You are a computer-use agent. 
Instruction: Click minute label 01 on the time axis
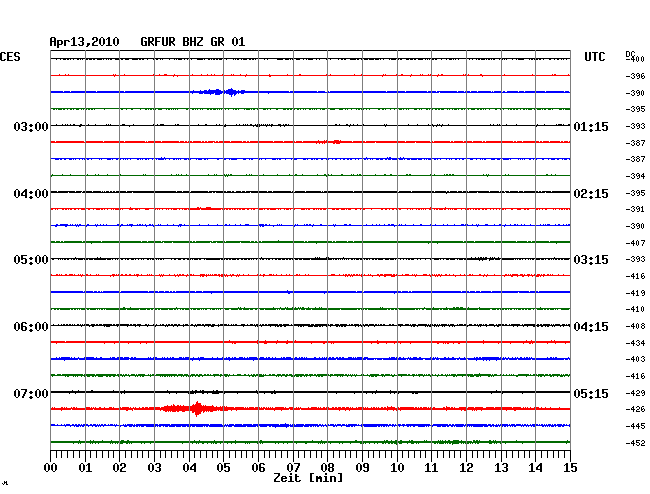[x=85, y=468]
